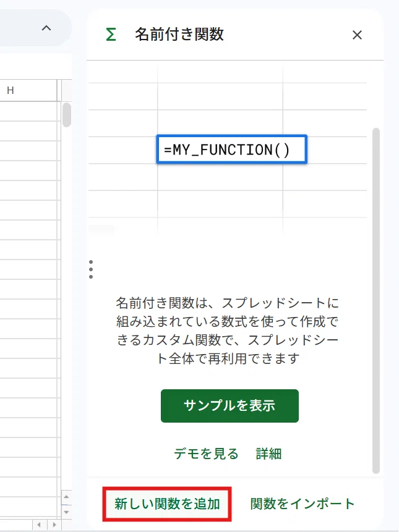
Task: Click the spreadsheet scroll down arrow
Action: [66, 512]
